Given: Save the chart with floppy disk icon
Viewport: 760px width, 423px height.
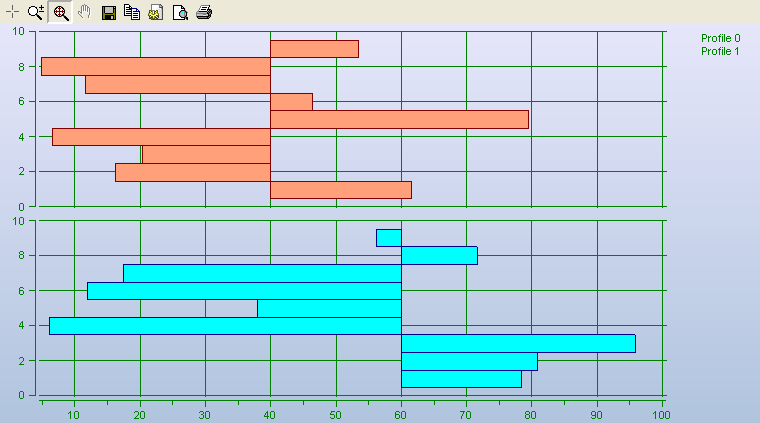Looking at the screenshot, I should (x=109, y=12).
